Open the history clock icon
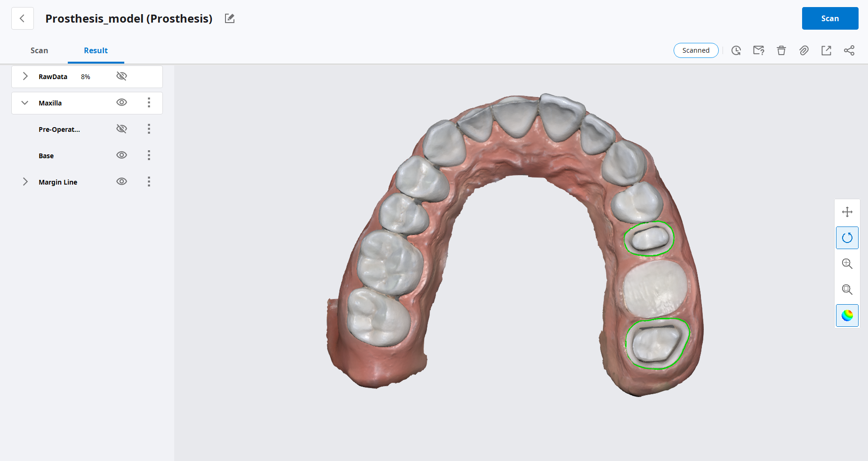Screen dimensions: 868x461 tap(736, 50)
